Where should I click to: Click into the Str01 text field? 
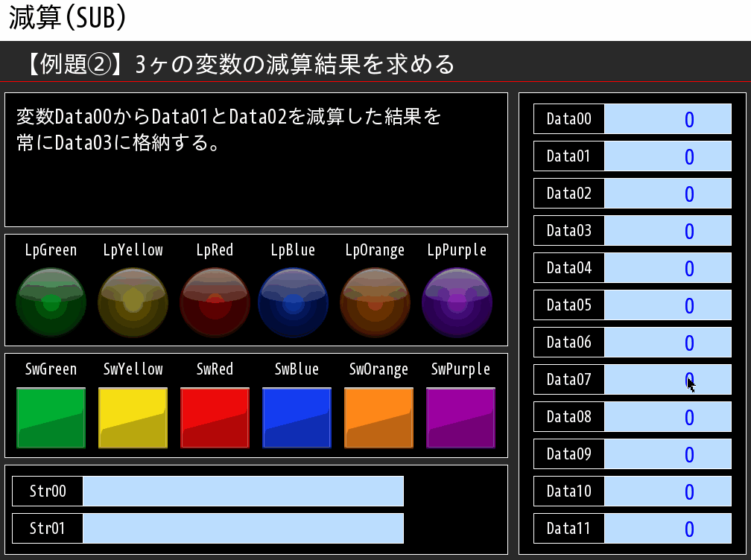tap(244, 529)
